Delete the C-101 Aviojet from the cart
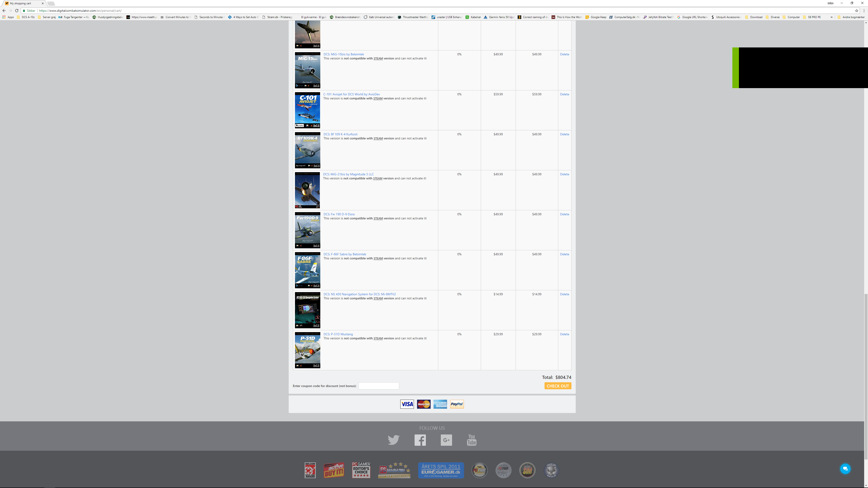This screenshot has height=488, width=868. coord(564,94)
